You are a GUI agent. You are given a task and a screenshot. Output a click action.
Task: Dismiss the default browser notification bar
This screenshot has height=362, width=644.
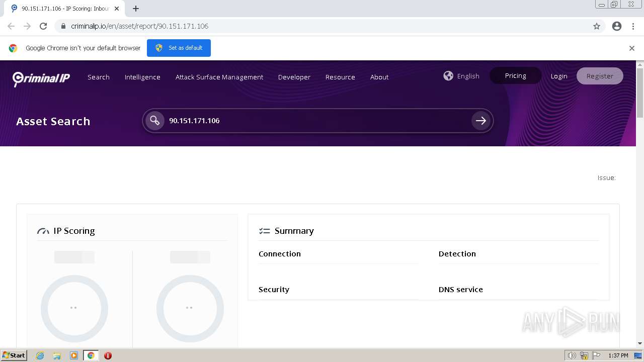[632, 48]
